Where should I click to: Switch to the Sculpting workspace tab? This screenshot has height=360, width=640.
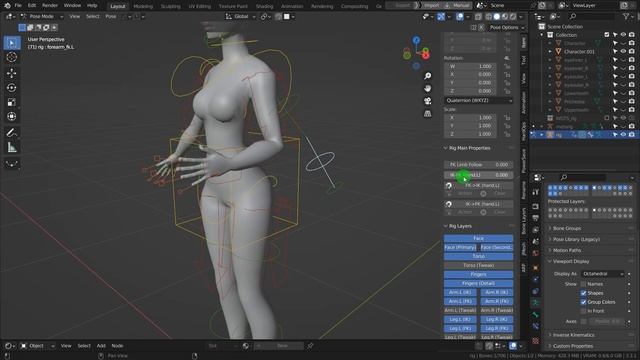(171, 6)
